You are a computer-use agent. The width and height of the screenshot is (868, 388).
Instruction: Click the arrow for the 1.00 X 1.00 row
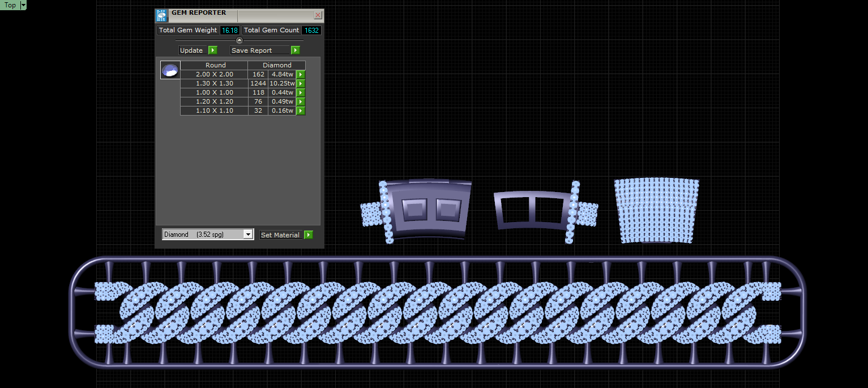pyautogui.click(x=301, y=92)
